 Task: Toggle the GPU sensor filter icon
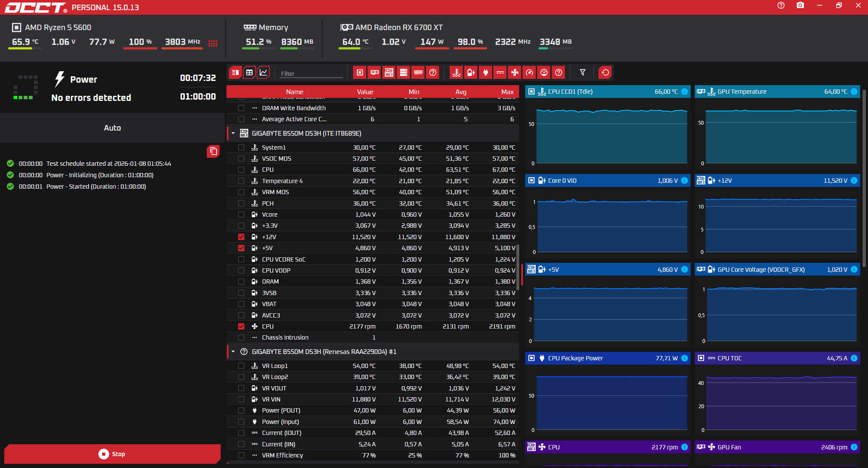coord(375,72)
